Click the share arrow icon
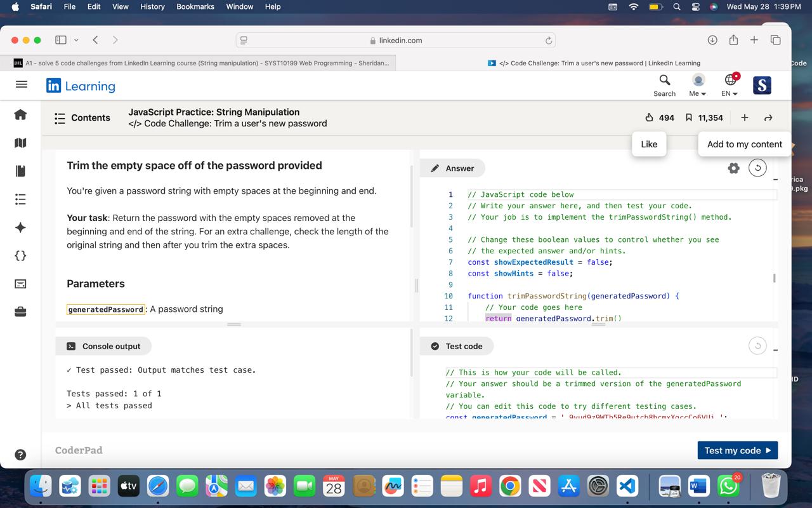This screenshot has width=812, height=508. (x=768, y=117)
